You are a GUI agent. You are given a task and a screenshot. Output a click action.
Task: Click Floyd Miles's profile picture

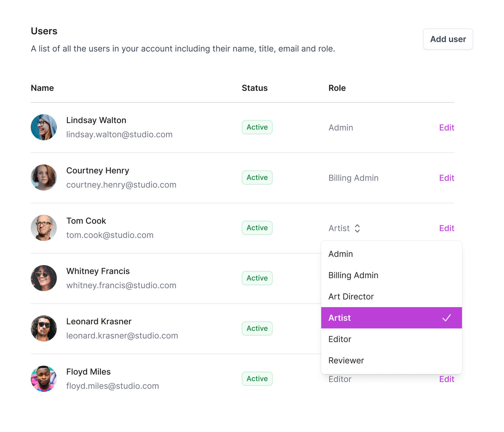44,379
